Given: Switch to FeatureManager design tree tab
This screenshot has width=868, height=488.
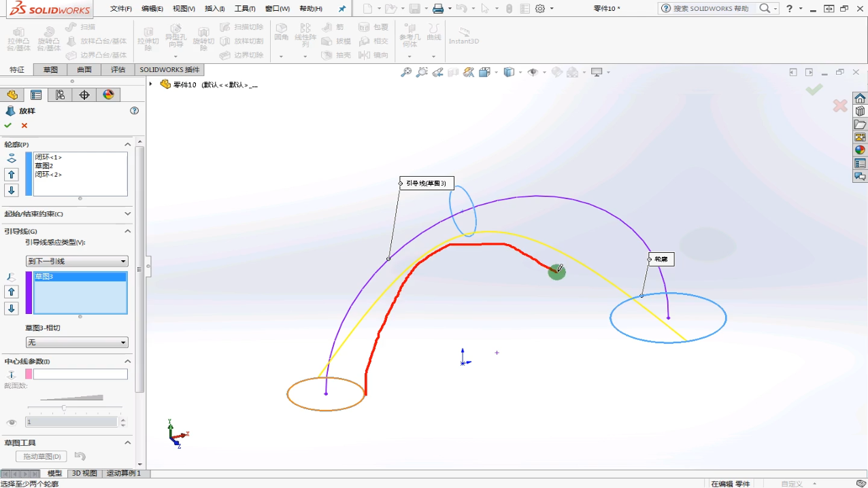Looking at the screenshot, I should pyautogui.click(x=12, y=95).
